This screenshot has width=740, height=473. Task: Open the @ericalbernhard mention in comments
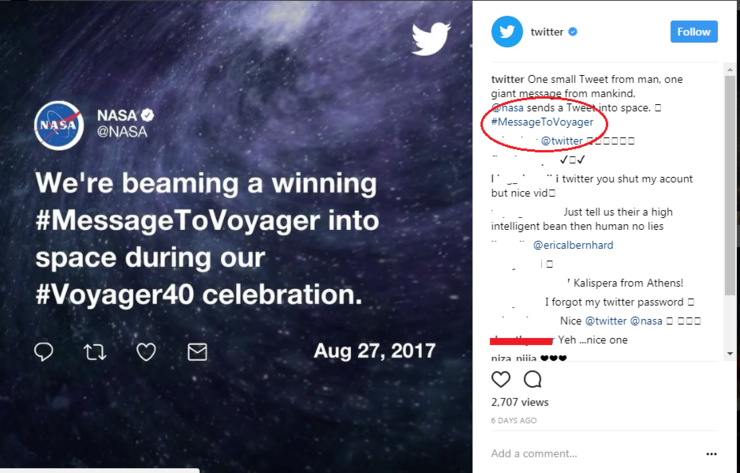[574, 245]
